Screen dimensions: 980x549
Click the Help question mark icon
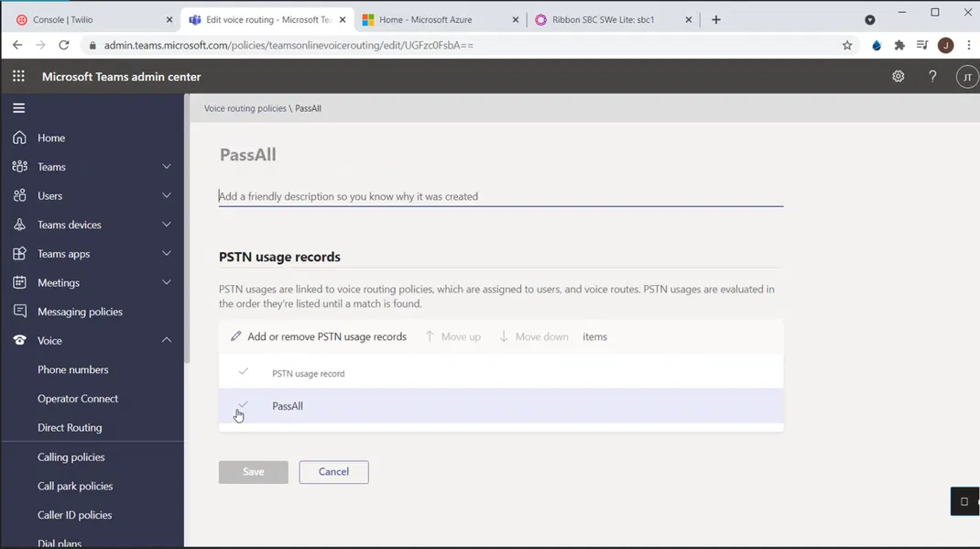pyautogui.click(x=932, y=77)
